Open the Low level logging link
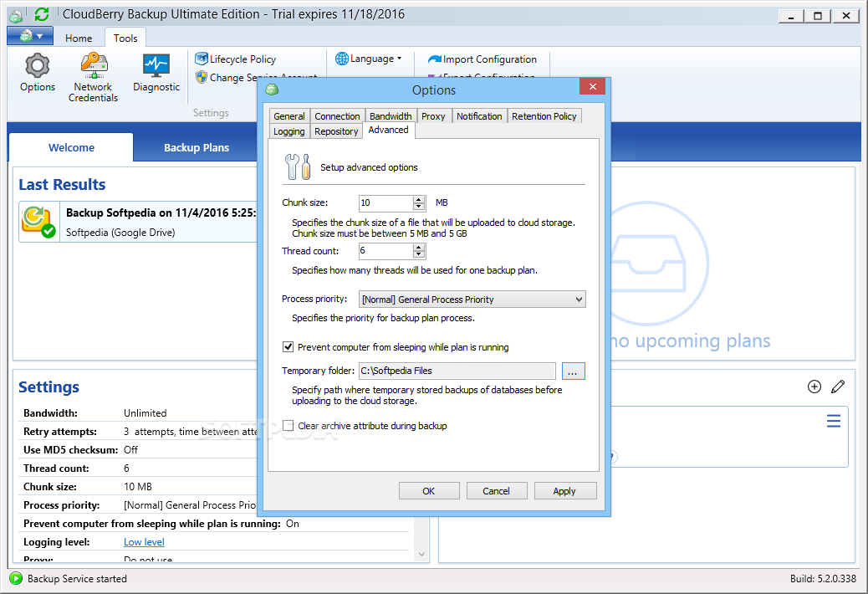The width and height of the screenshot is (868, 594). (144, 542)
